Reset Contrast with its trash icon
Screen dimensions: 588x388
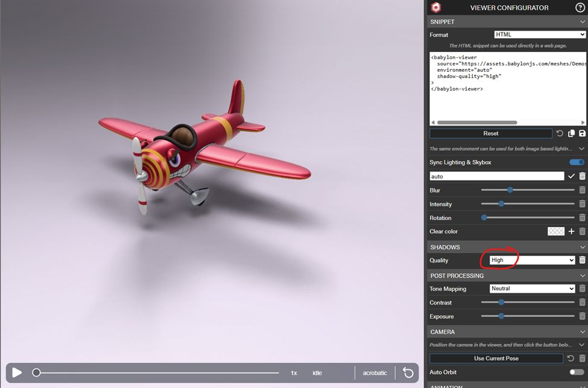pos(582,302)
